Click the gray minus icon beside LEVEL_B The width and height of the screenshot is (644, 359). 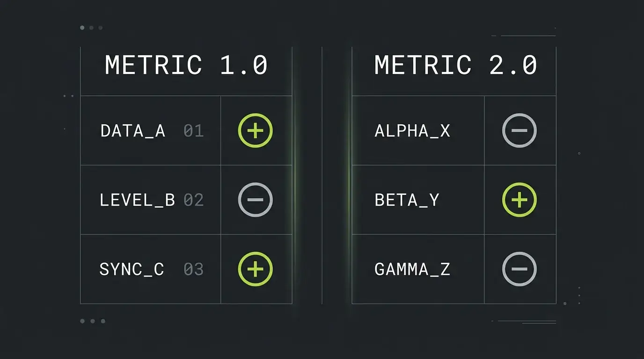(x=255, y=200)
